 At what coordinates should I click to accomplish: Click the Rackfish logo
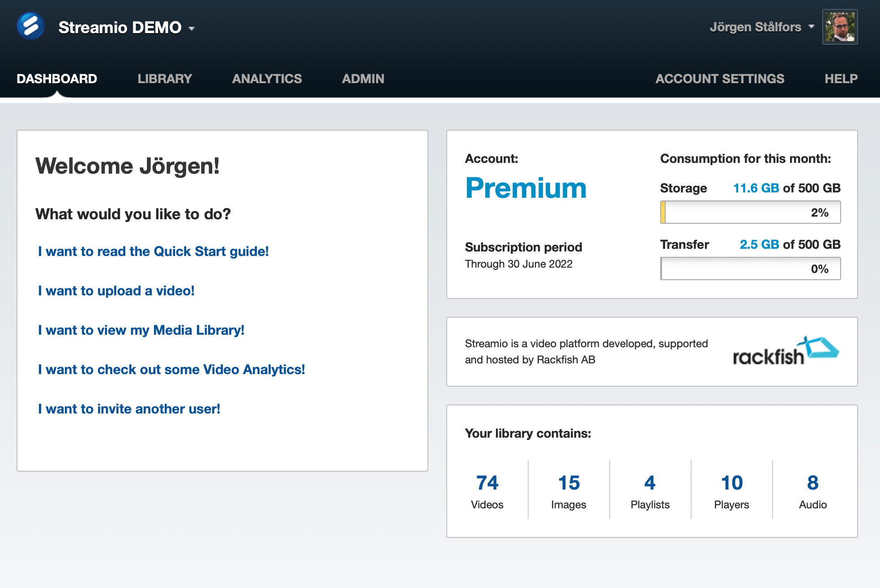coord(785,351)
